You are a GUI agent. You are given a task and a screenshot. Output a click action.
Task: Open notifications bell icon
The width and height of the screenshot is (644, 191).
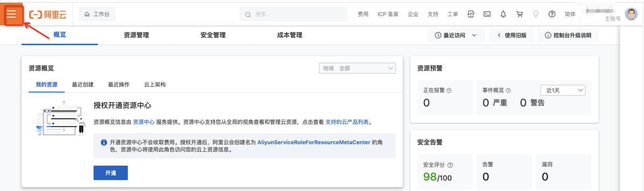[x=503, y=14]
